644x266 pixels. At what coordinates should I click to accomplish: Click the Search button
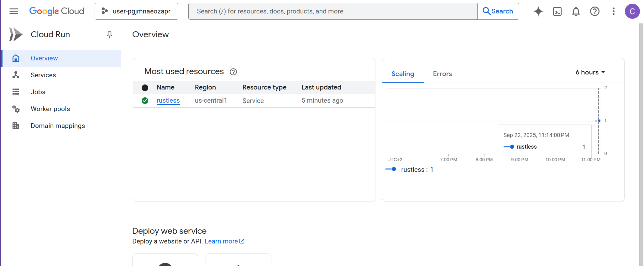[498, 11]
